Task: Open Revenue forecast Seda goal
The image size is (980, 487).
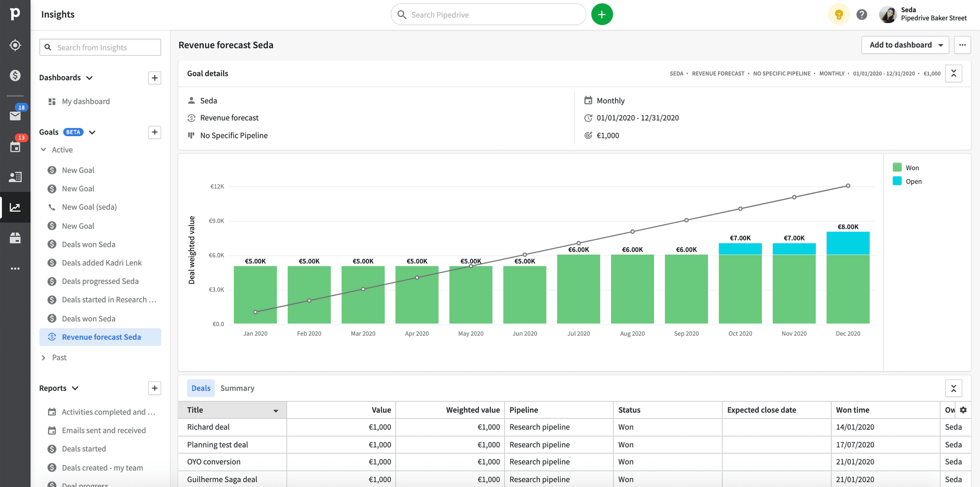Action: (x=100, y=337)
